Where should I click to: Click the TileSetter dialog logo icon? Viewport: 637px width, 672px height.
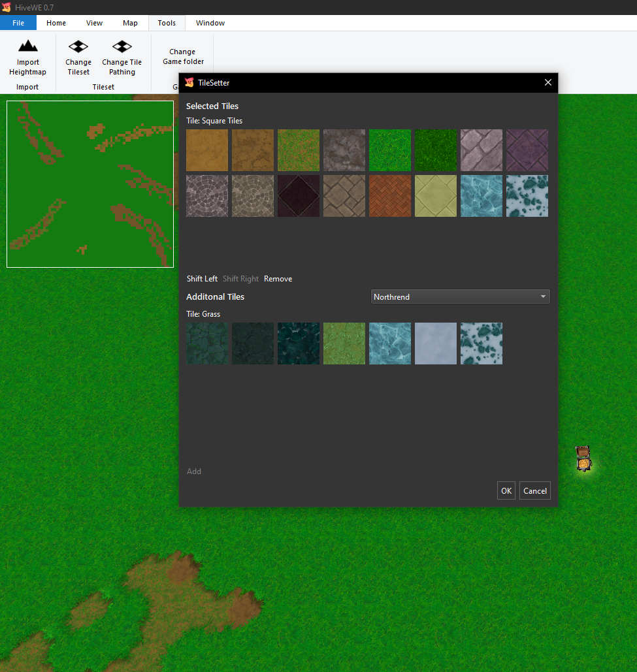(x=189, y=83)
